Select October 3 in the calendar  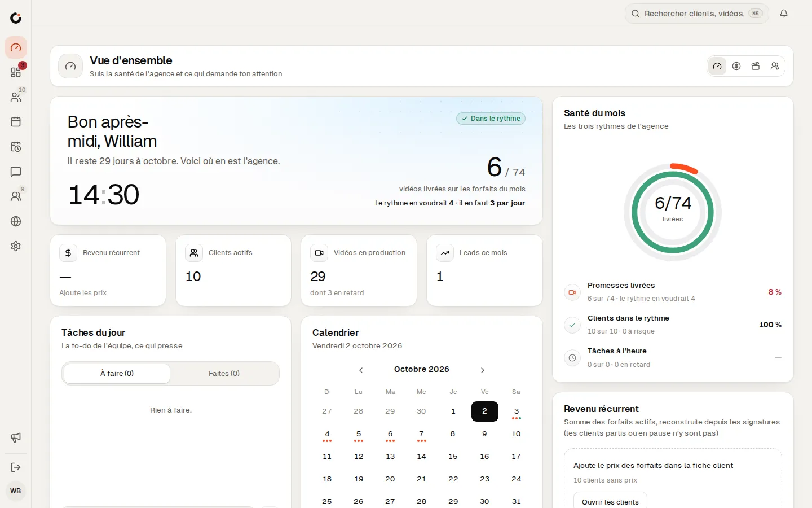pos(516,411)
